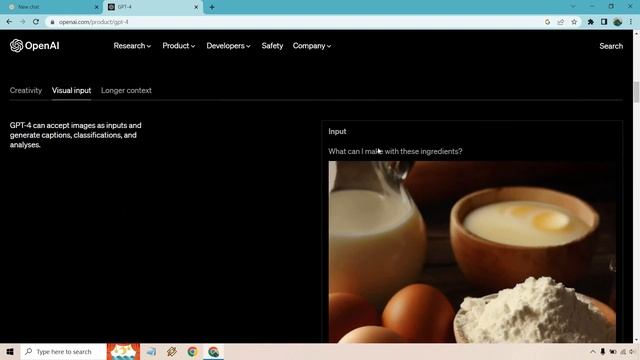
Task: Open a new browser tab
Action: 212,7
